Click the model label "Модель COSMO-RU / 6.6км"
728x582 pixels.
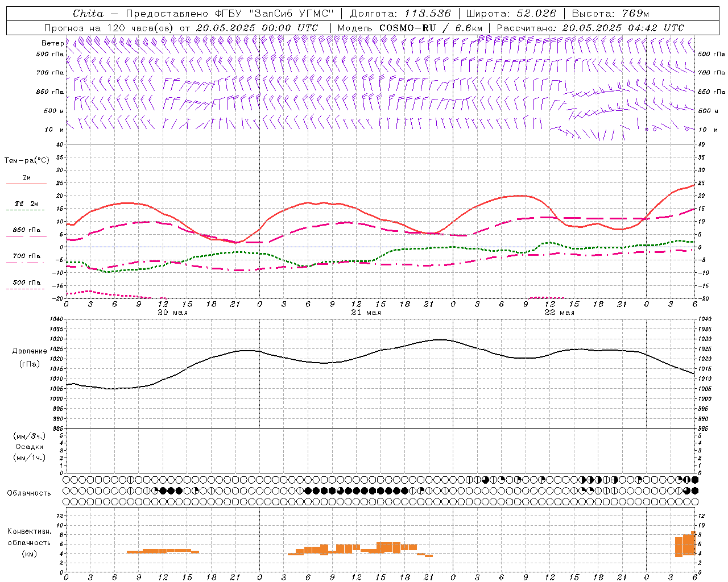tap(410, 27)
